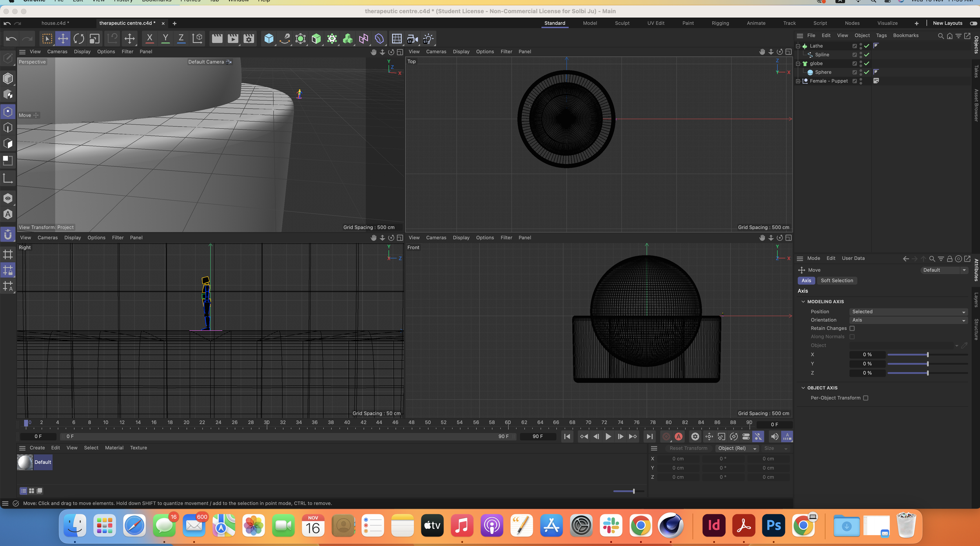Screen dimensions: 980x546
Task: Click New Layouts button
Action: click(x=947, y=23)
